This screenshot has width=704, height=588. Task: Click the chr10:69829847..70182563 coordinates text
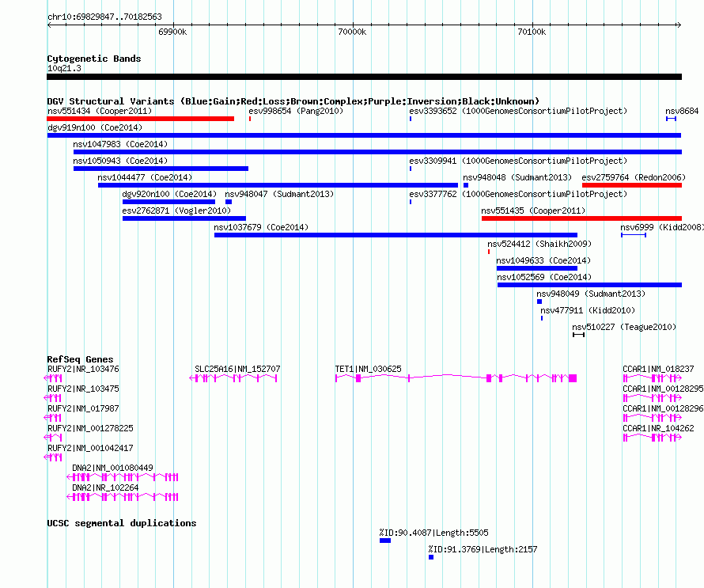click(x=104, y=17)
